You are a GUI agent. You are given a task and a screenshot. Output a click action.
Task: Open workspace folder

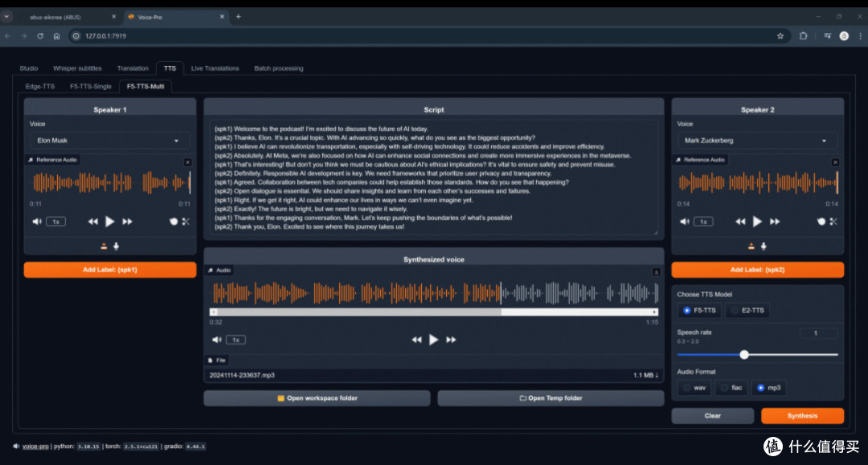click(317, 398)
